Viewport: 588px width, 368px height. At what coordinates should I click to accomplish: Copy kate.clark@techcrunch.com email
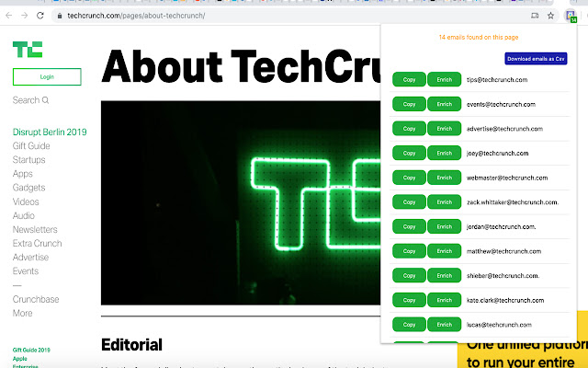[x=409, y=300]
